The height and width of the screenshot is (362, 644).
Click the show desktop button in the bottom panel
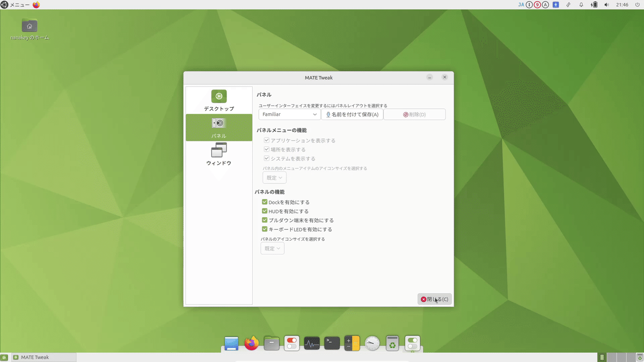click(x=4, y=357)
